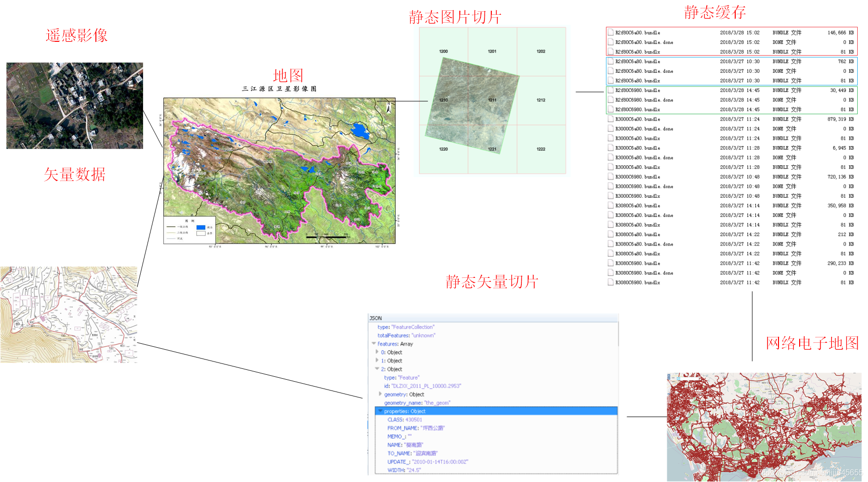The image size is (868, 482).
Task: Expand the geometry Object node
Action: click(x=379, y=394)
